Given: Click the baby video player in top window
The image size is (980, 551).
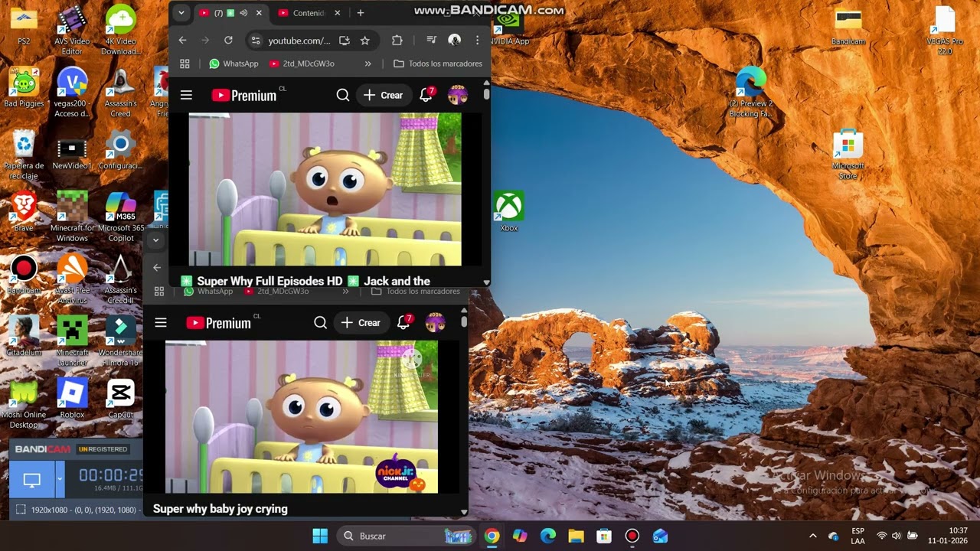Looking at the screenshot, I should click(x=325, y=189).
